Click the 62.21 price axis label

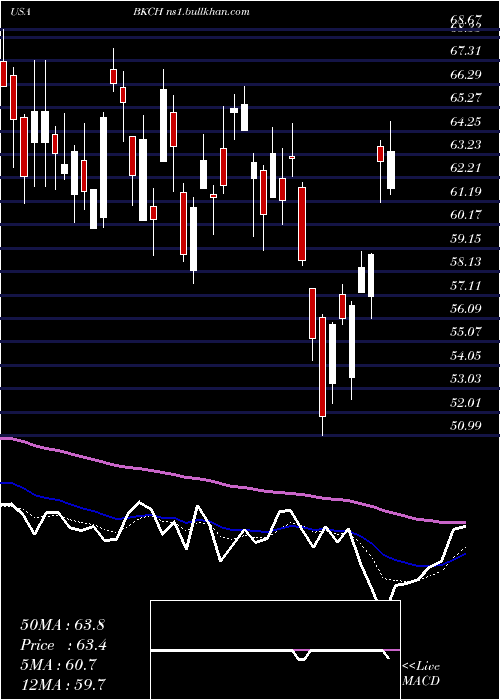coord(465,169)
